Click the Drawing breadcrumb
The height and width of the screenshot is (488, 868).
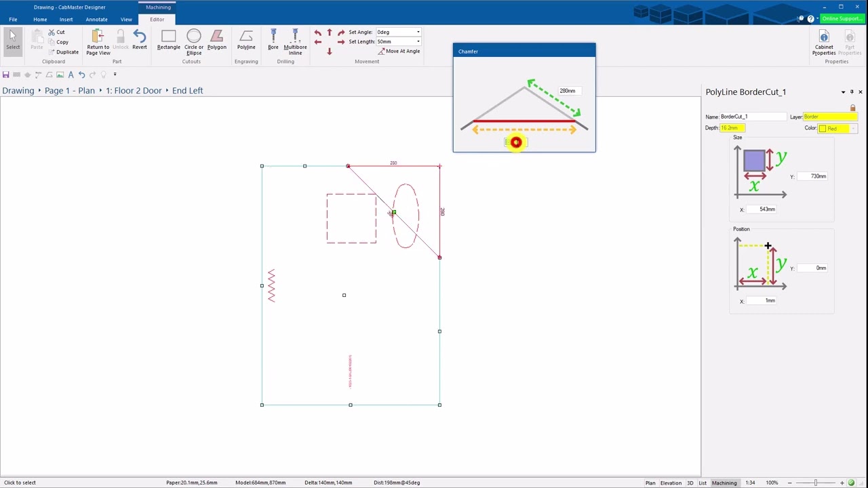click(x=18, y=90)
